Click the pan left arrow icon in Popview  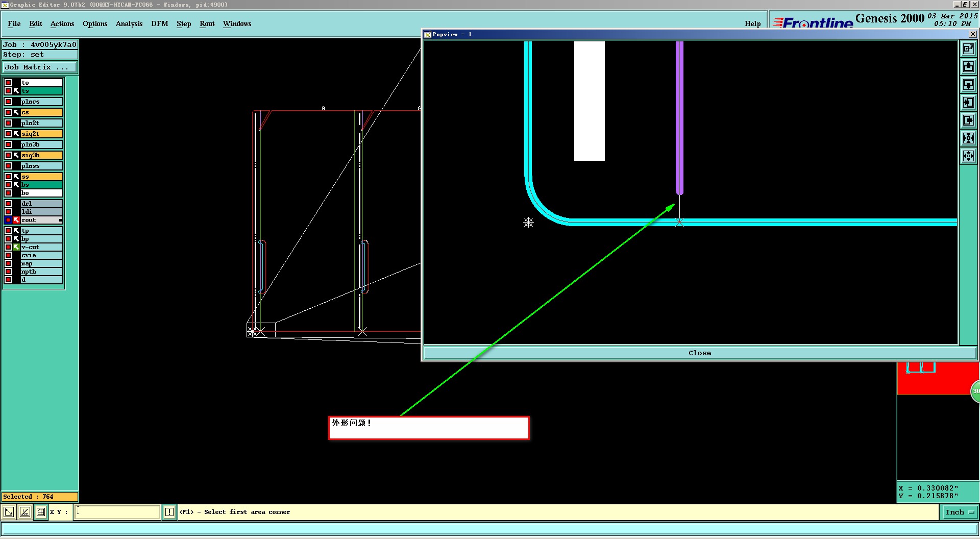tap(968, 103)
